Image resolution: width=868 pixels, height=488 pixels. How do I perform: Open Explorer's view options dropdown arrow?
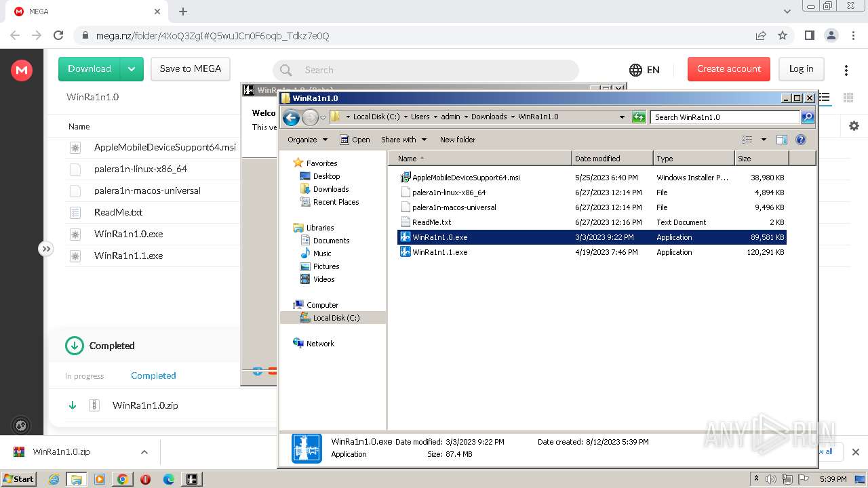[764, 140]
